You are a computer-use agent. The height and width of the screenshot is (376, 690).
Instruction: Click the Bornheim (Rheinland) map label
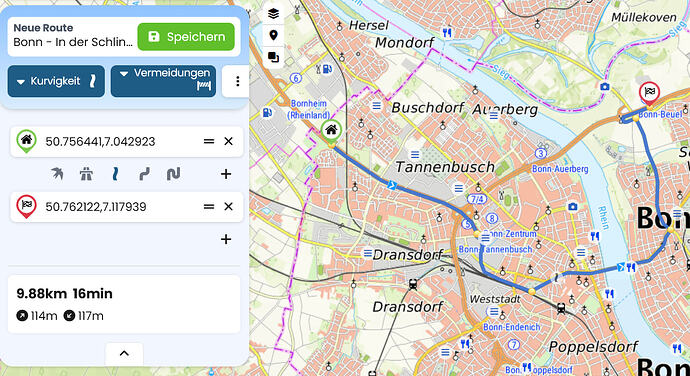click(309, 109)
